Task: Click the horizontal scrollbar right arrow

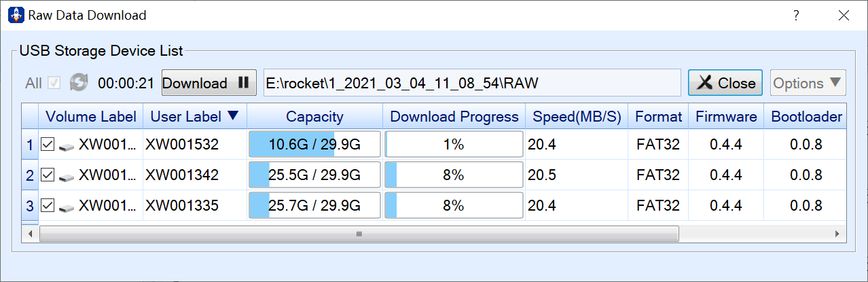Action: 837,234
